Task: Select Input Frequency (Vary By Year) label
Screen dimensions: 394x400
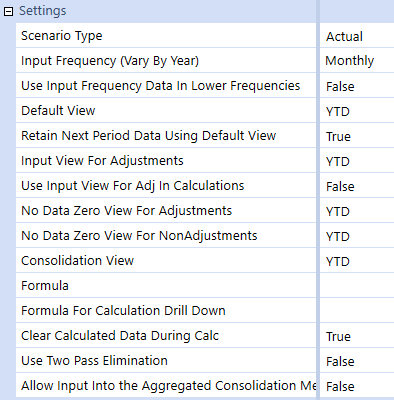Action: point(110,61)
